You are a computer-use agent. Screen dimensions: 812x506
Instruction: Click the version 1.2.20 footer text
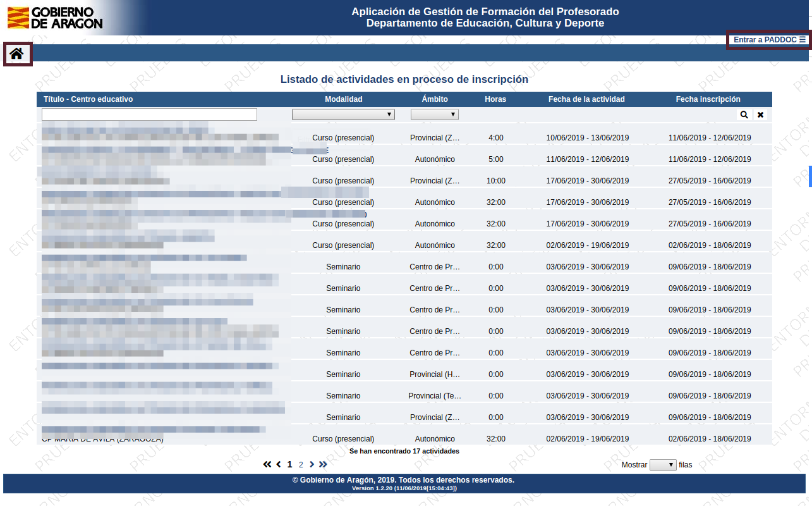404,488
